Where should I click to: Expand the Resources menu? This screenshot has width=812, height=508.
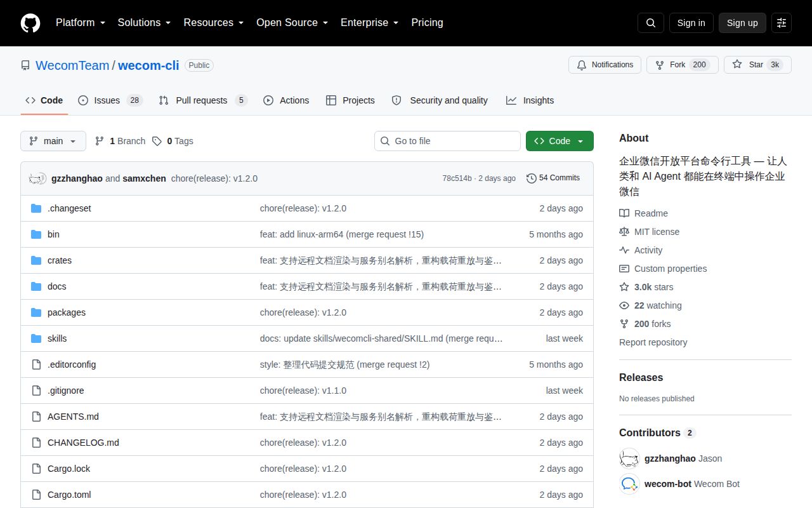pyautogui.click(x=214, y=23)
